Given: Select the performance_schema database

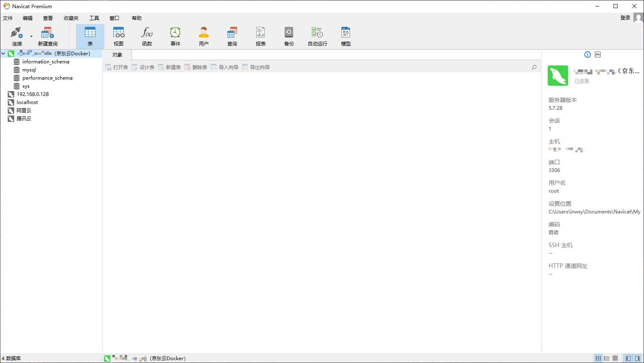Looking at the screenshot, I should (x=47, y=78).
